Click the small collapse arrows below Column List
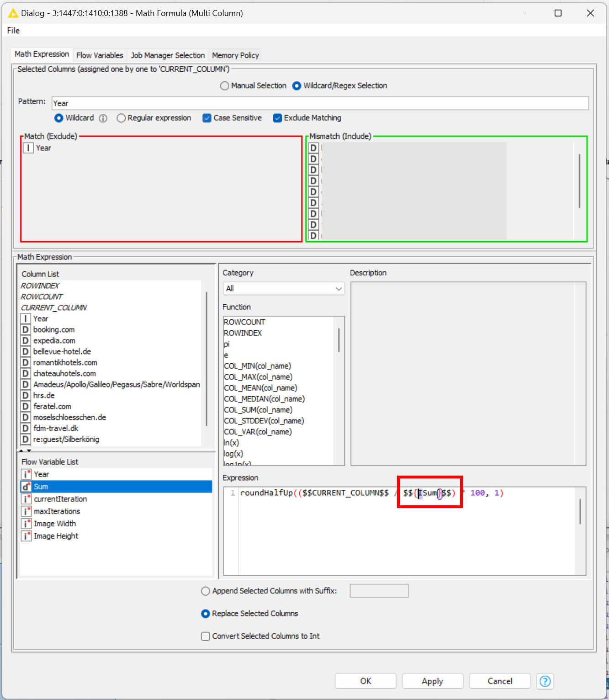The width and height of the screenshot is (609, 700). click(x=25, y=451)
